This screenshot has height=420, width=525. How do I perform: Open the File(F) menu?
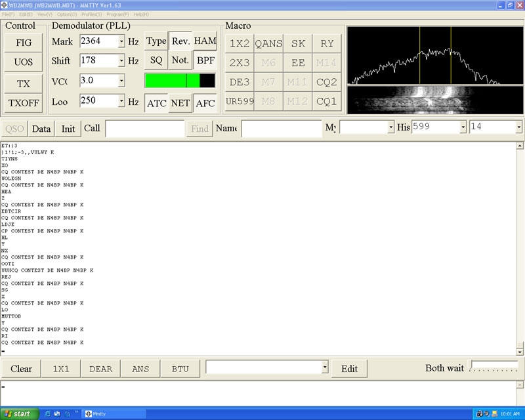[8, 14]
